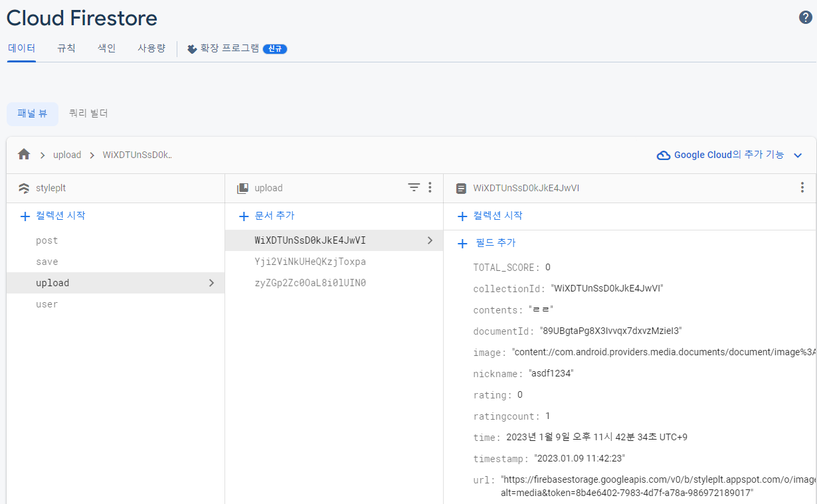Click chevron next to WiXDTUnSsD0kJkE4JwVI row
The width and height of the screenshot is (817, 504).
coord(430,240)
